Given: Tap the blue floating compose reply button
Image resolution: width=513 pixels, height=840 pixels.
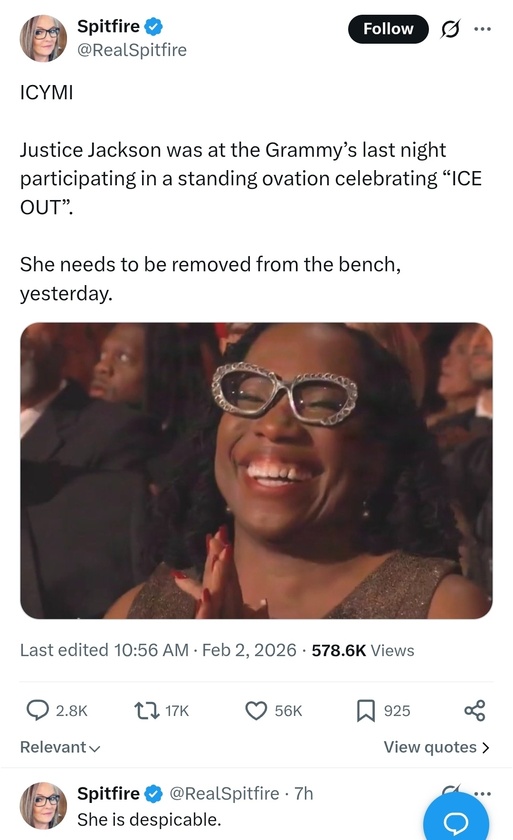Looking at the screenshot, I should click(456, 819).
